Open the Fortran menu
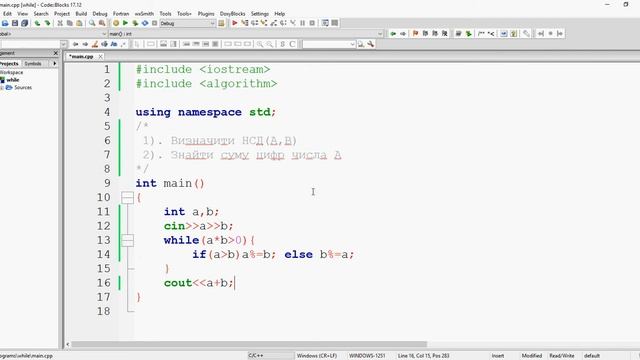Viewport: 640px width, 360px height. coord(121,13)
